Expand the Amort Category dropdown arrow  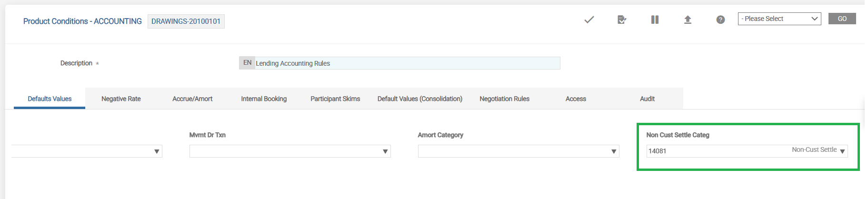click(614, 151)
